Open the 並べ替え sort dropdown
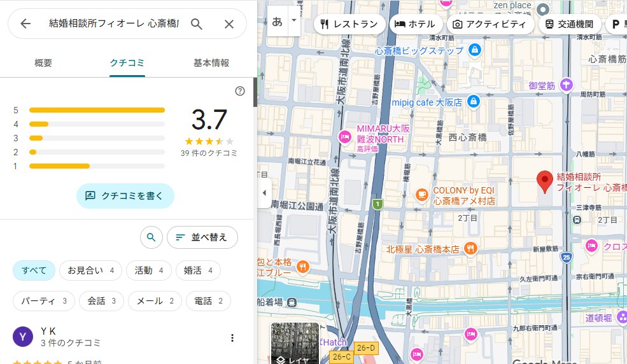Screen dimensions: 627x364 tap(202, 237)
